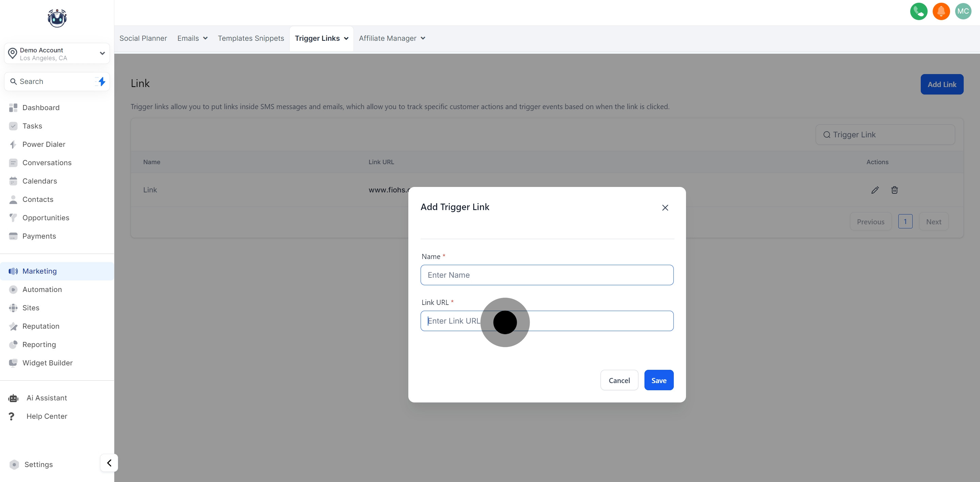
Task: Close the Add Trigger Link dialog
Action: 665,208
